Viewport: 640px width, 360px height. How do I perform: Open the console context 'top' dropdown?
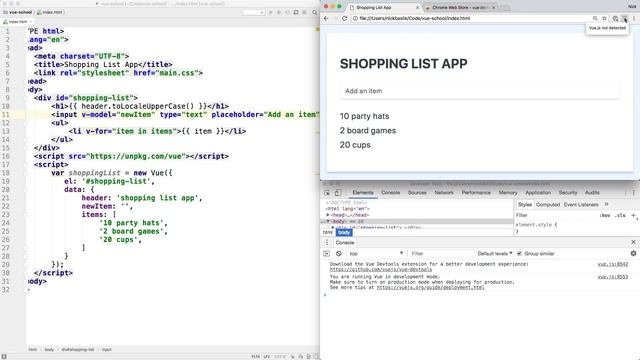pyautogui.click(x=376, y=253)
